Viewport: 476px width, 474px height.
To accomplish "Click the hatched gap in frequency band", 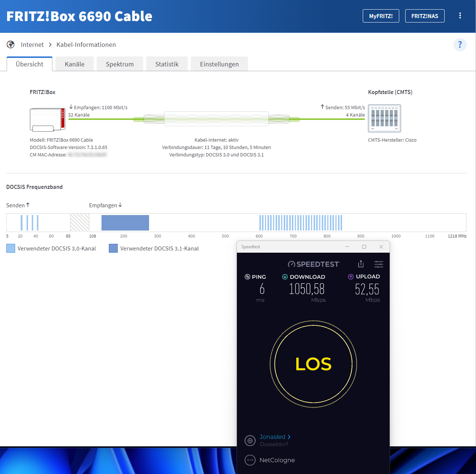I will click(80, 223).
